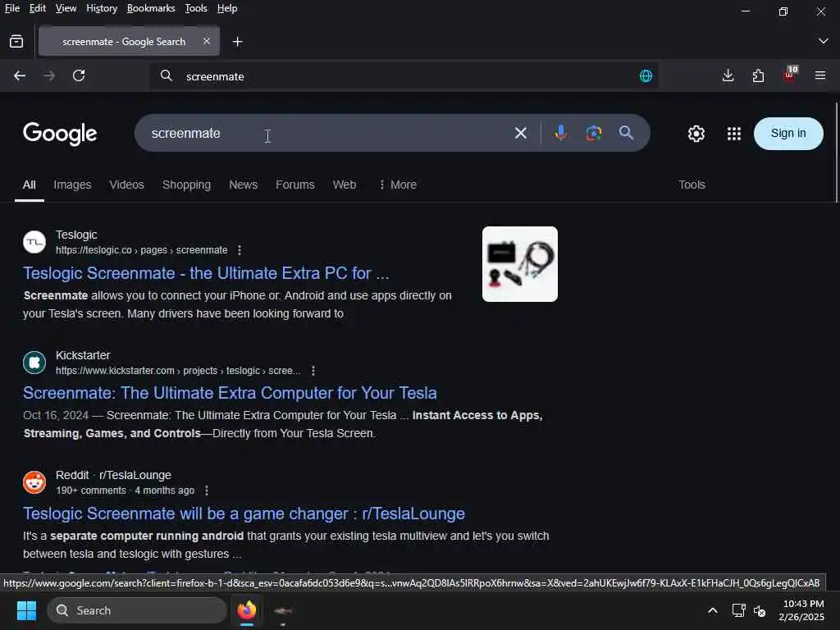List all tabs with dropdown arrow
Screen dimensions: 840x630
[x=823, y=41]
